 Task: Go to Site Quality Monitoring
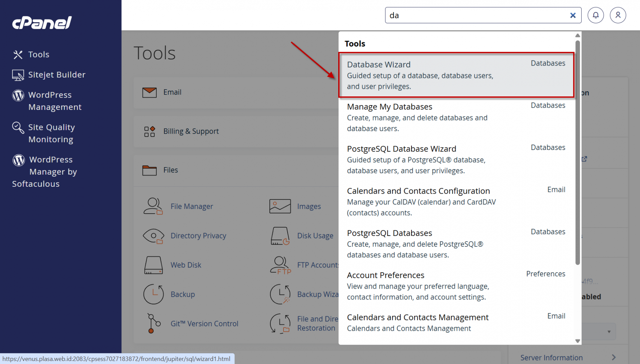[x=51, y=133]
